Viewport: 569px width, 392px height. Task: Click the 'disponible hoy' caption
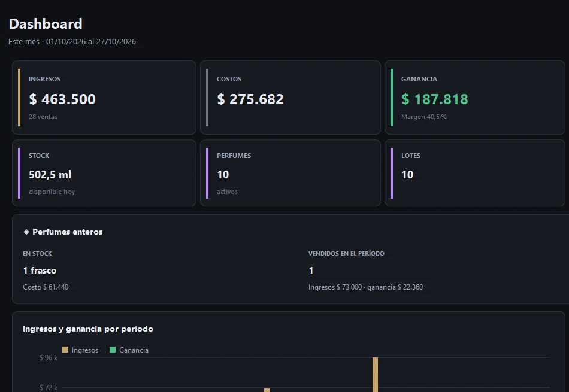(x=52, y=192)
